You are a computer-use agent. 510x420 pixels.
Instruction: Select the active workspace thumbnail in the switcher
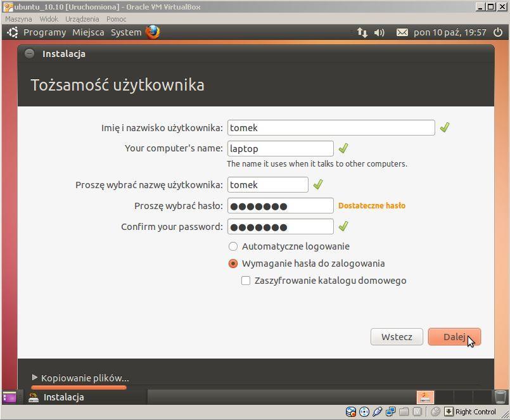[425, 397]
